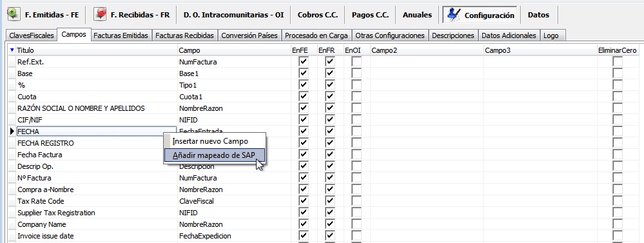The image size is (644, 243).
Task: Toggle EnFR checkbox in the Cuota row
Action: click(330, 97)
